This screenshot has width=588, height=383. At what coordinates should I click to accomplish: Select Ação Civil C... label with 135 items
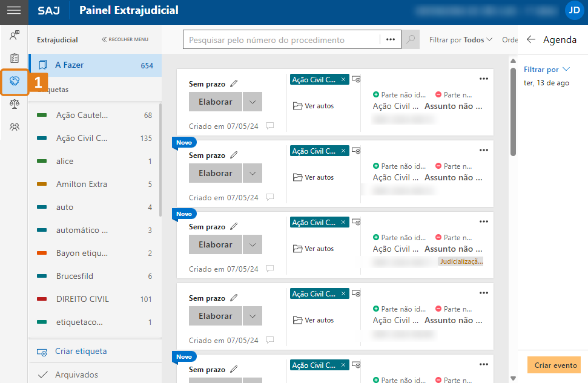click(x=94, y=139)
